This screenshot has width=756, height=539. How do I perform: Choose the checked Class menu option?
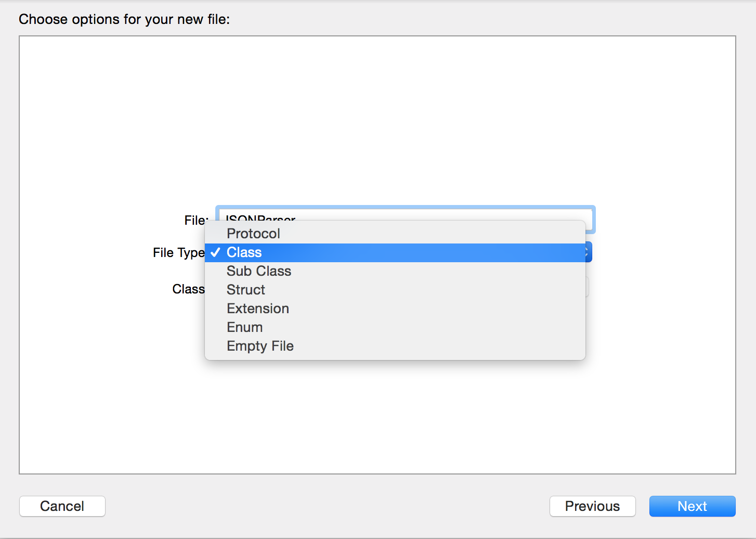pos(244,252)
